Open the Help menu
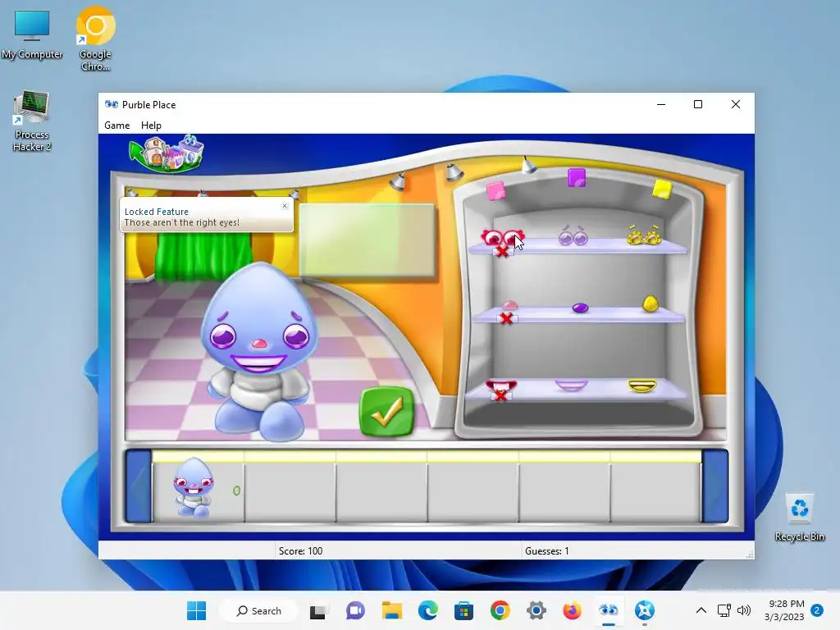Viewport: 840px width, 630px height. pyautogui.click(x=151, y=126)
